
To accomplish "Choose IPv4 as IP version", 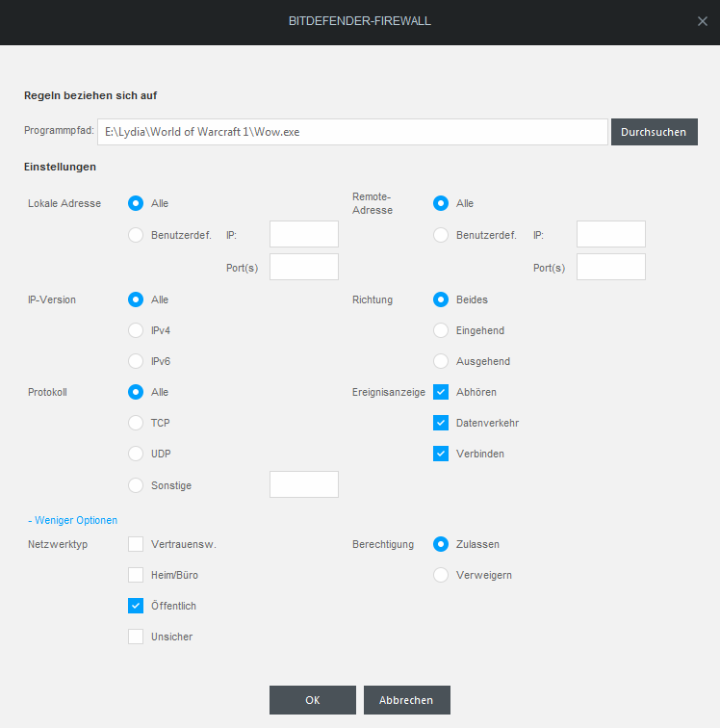I will [136, 330].
